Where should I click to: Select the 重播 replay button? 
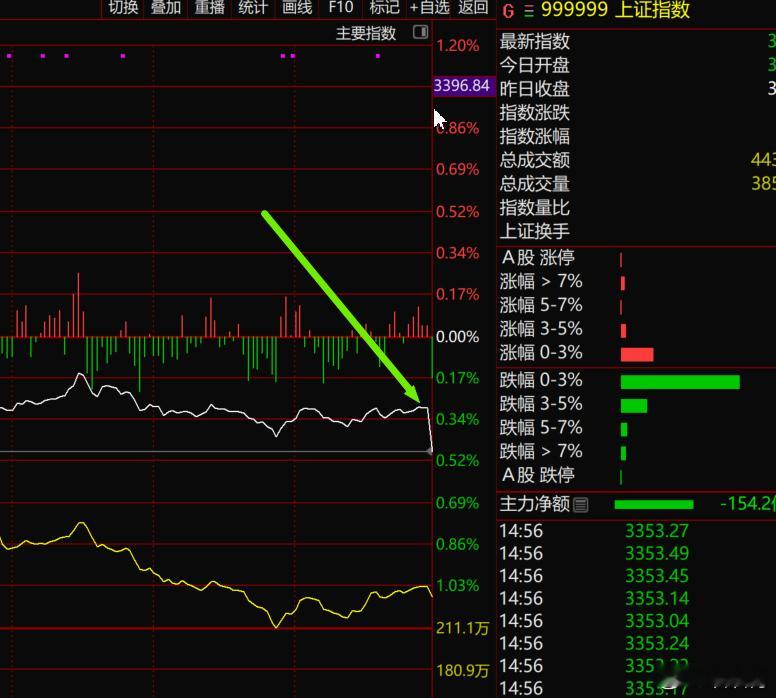[x=209, y=7]
